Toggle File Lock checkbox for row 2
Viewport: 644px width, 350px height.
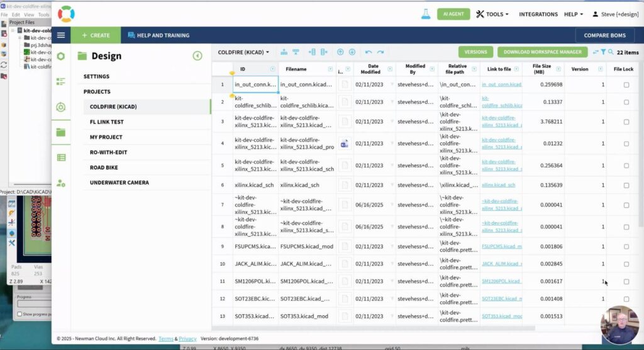click(x=626, y=102)
